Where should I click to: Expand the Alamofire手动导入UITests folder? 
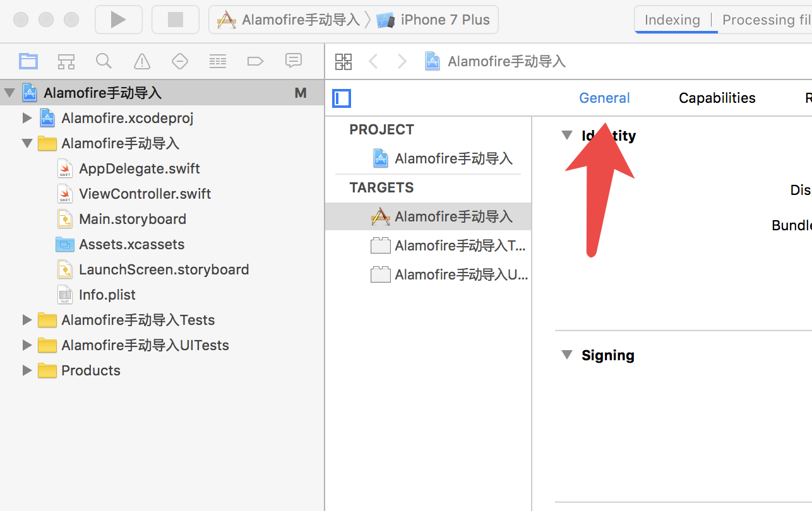[x=27, y=345]
